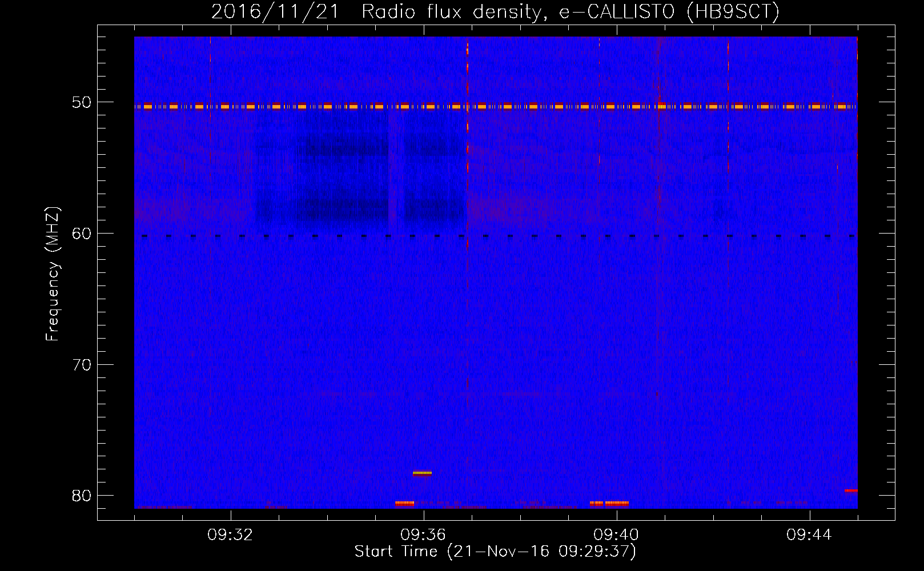
Task: Click the red marker near 80 MHz at right edge
Action: [x=851, y=490]
